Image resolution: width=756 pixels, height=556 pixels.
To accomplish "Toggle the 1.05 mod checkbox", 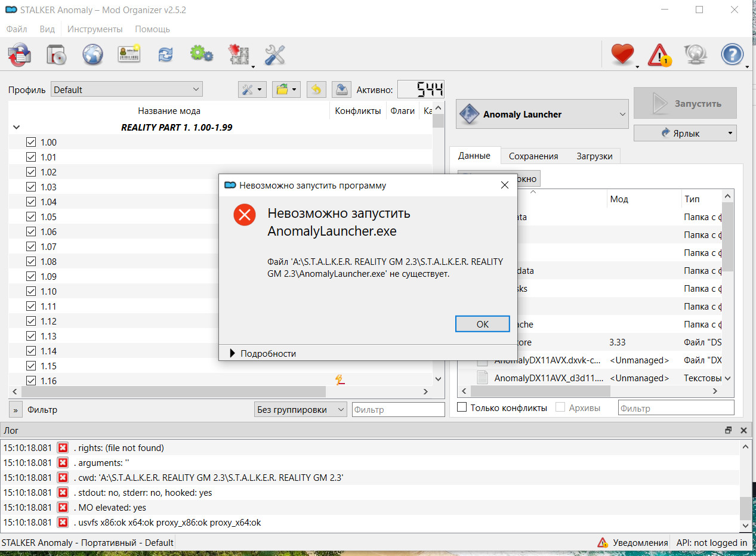I will pyautogui.click(x=31, y=217).
